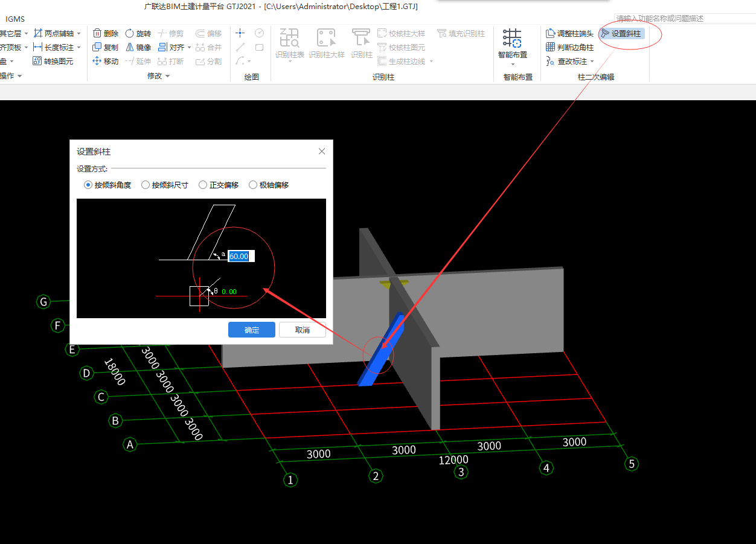The height and width of the screenshot is (544, 756).
Task: Select the 按倾斜尺寸 radio option
Action: (x=146, y=185)
